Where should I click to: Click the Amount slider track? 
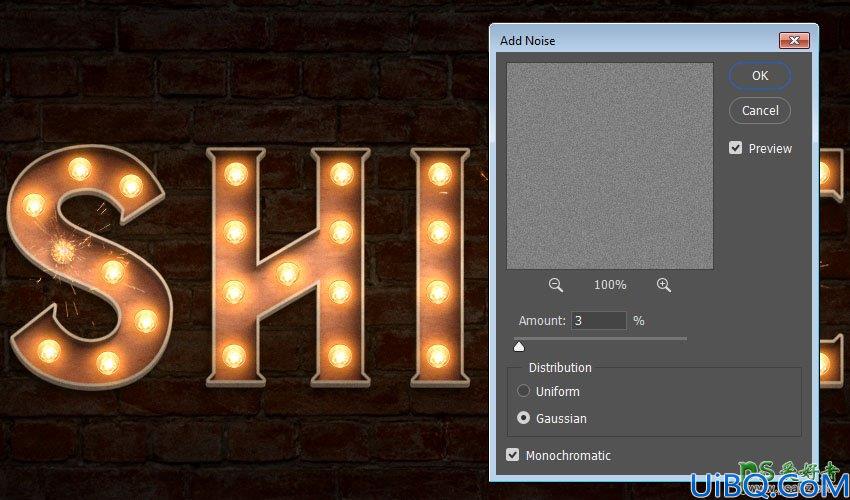click(601, 338)
